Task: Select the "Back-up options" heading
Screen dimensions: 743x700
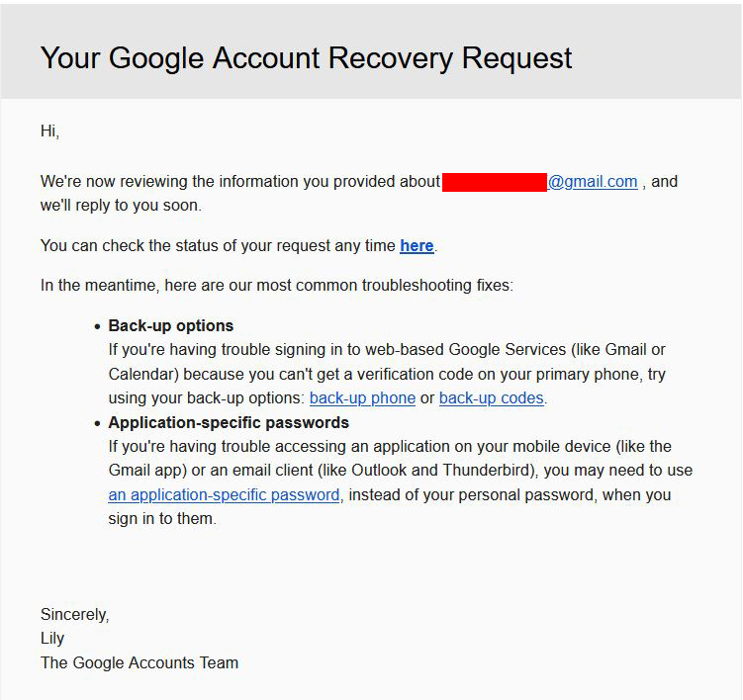Action: 171,326
